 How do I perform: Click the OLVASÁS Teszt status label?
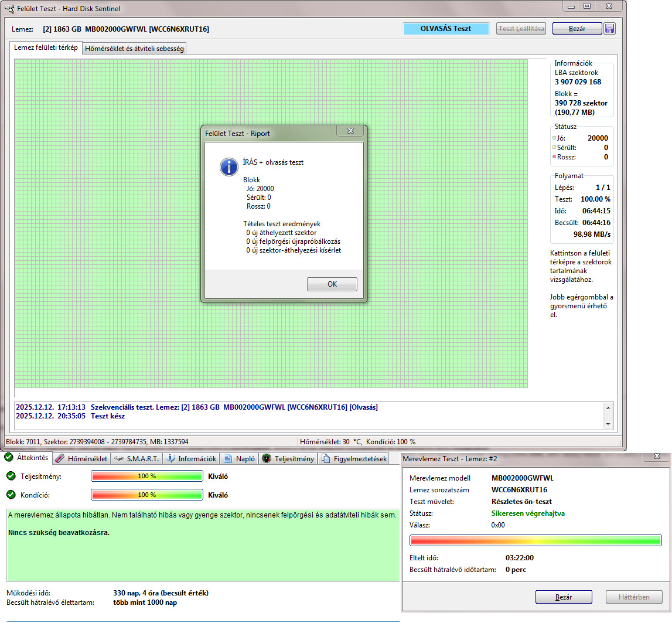pos(446,29)
